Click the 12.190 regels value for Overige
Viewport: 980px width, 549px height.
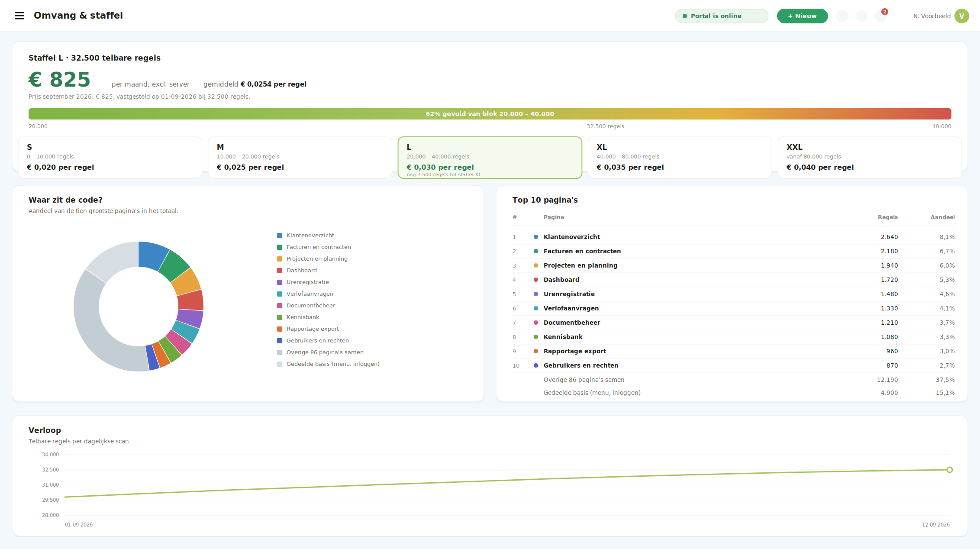tap(887, 380)
